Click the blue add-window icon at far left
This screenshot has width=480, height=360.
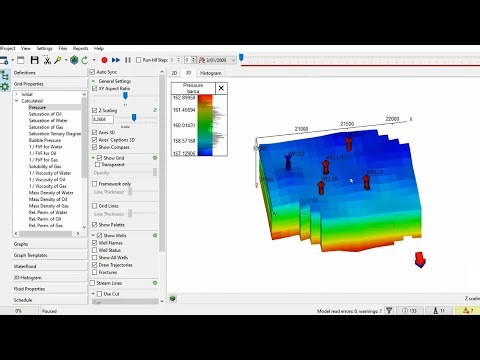[x=4, y=60]
